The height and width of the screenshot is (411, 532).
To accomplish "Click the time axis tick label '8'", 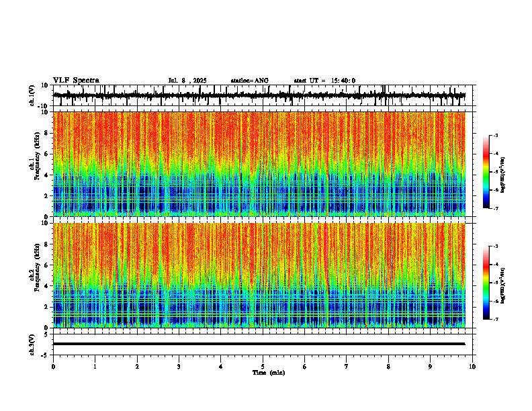I will click(x=388, y=367).
